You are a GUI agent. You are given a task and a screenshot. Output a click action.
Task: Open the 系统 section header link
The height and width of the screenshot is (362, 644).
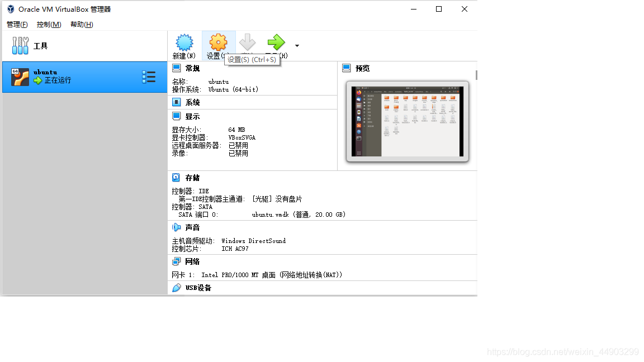192,103
